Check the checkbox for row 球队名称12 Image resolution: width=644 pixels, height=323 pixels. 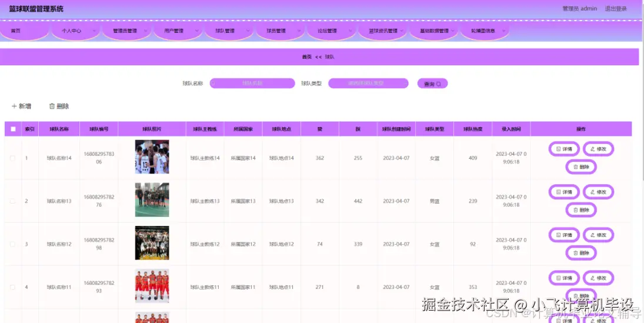(x=13, y=244)
